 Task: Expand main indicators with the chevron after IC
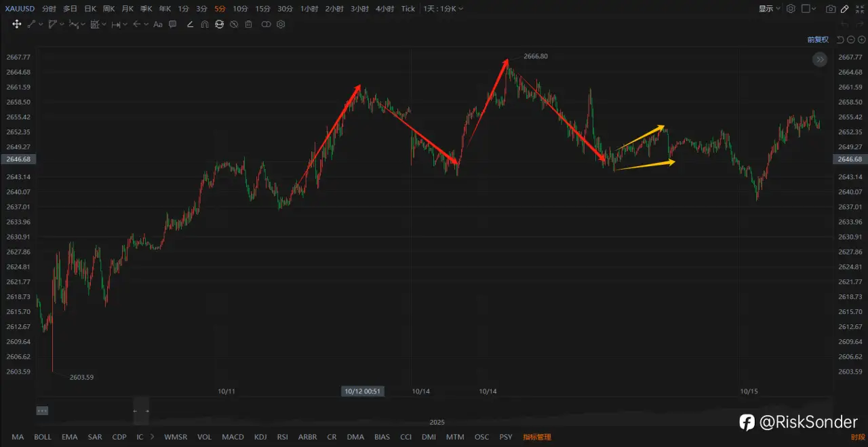point(152,437)
